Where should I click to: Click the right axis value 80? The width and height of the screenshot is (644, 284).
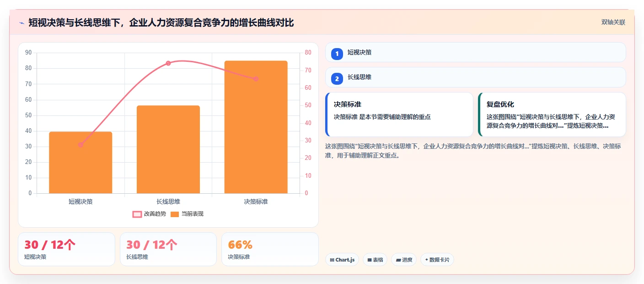point(308,53)
